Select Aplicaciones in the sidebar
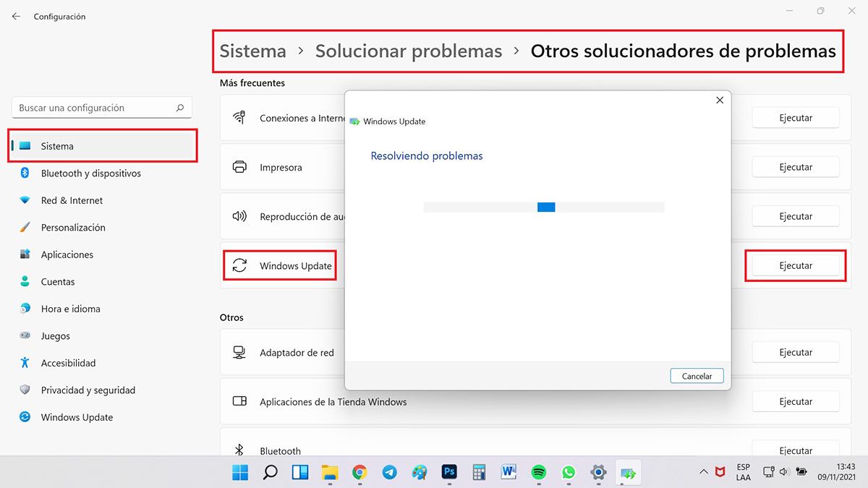 [102, 254]
